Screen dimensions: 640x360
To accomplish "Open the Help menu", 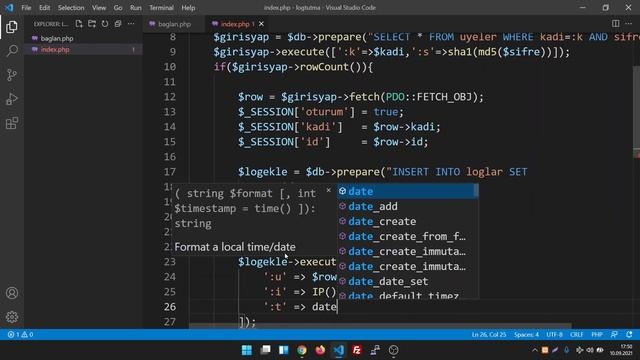I will (x=188, y=8).
